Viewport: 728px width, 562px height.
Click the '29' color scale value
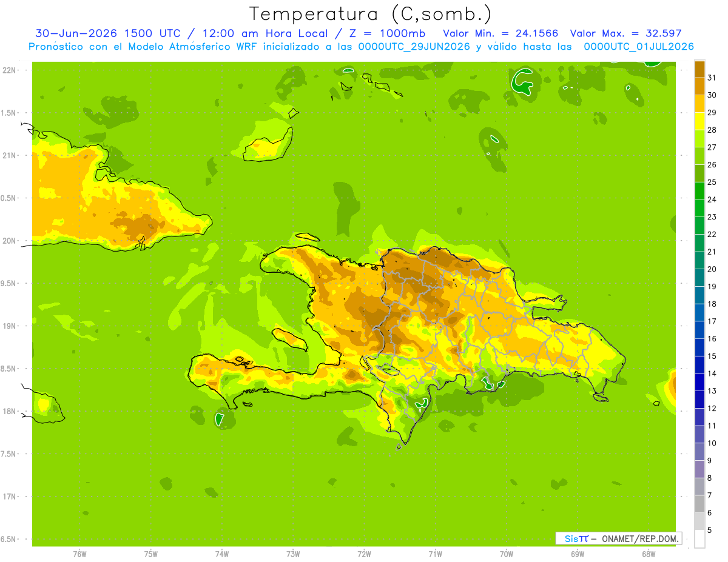(x=712, y=112)
